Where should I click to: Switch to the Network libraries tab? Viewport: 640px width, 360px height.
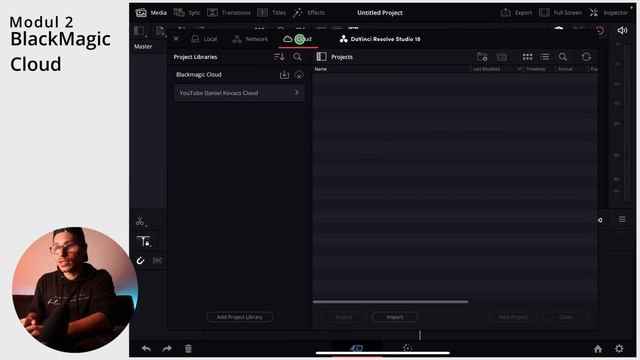tap(250, 39)
